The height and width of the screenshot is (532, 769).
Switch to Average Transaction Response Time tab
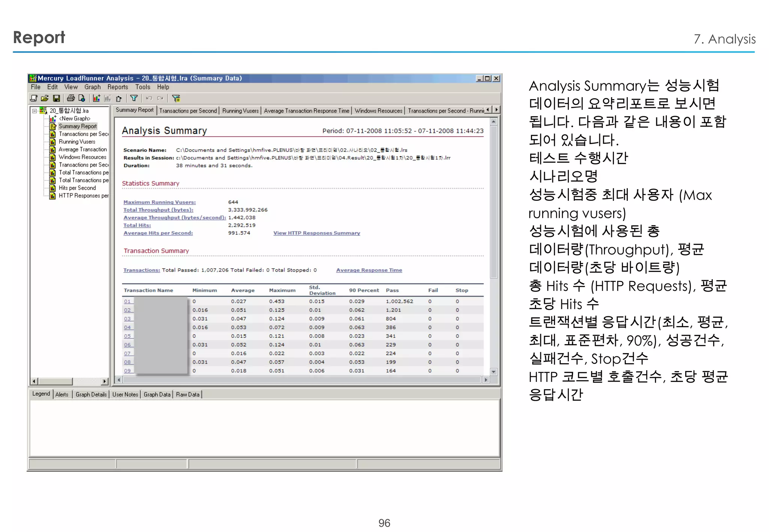pos(306,111)
